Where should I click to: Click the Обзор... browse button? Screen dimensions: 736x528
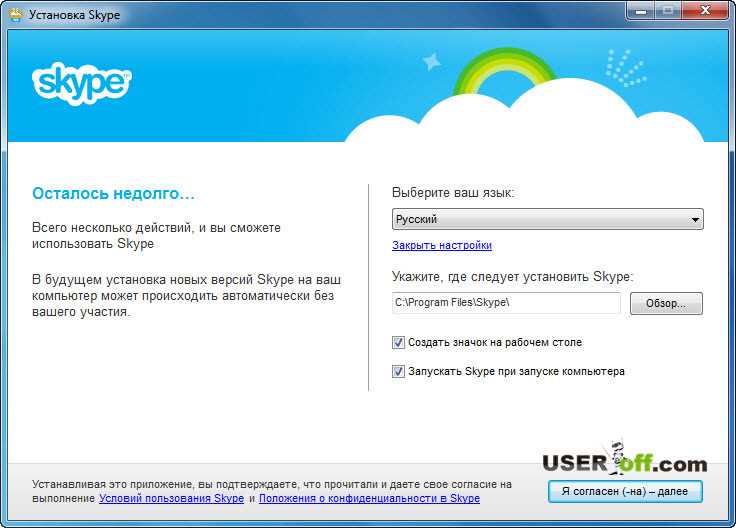click(666, 303)
